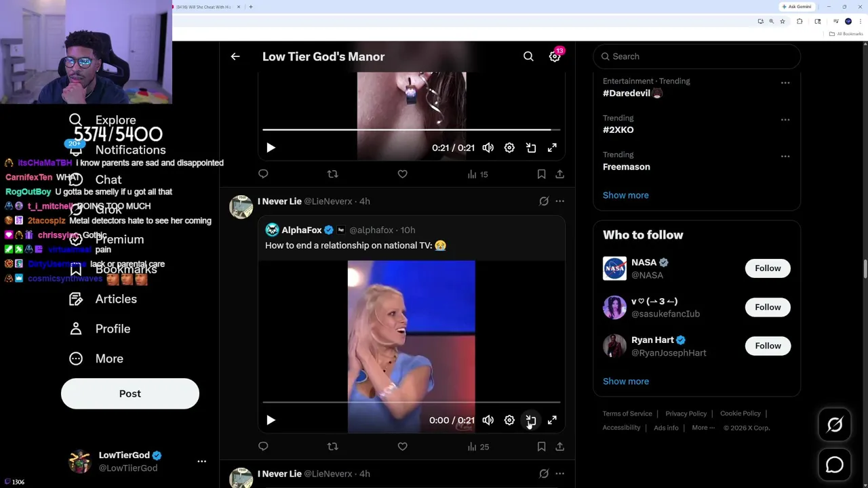The height and width of the screenshot is (488, 868).
Task: Show more trending topics
Action: pyautogui.click(x=625, y=195)
